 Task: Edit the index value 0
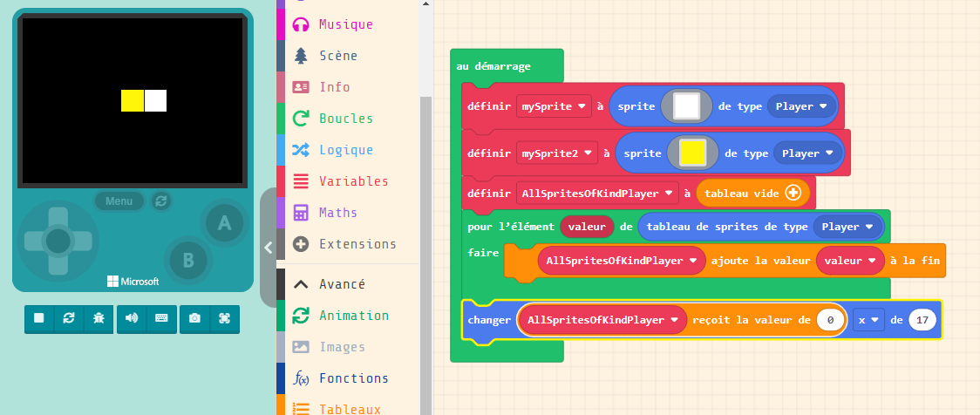[831, 320]
